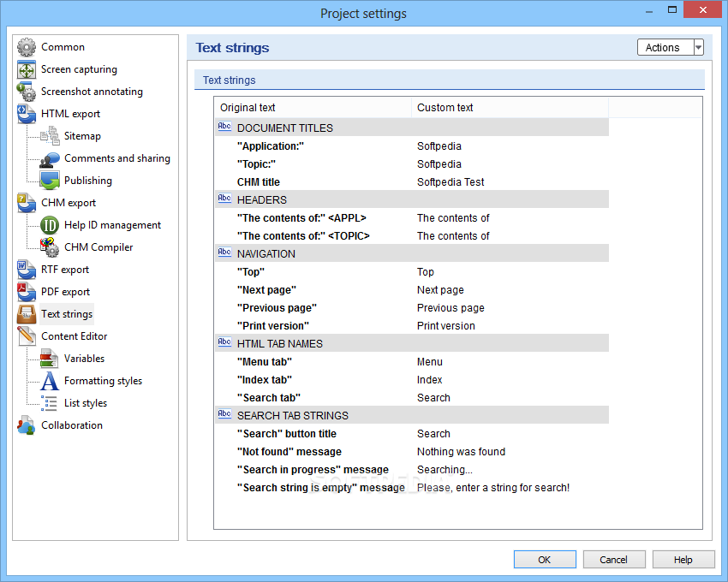Click custom text Nothing was found

click(461, 452)
